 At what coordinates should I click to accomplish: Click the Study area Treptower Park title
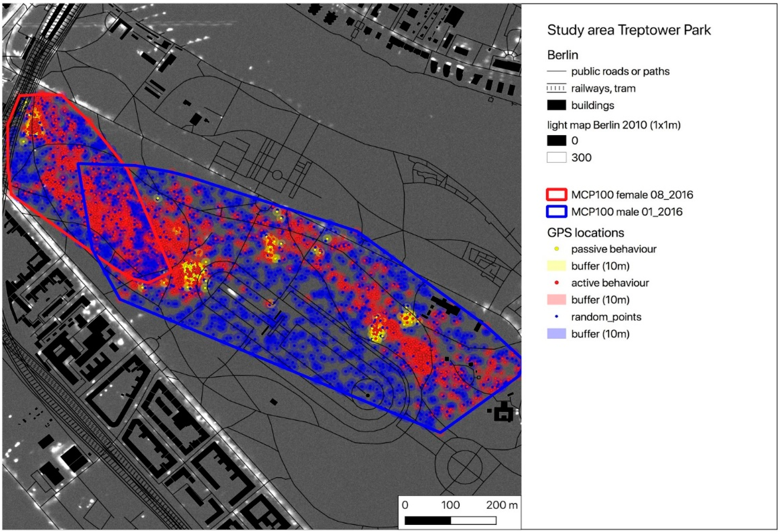click(x=629, y=30)
